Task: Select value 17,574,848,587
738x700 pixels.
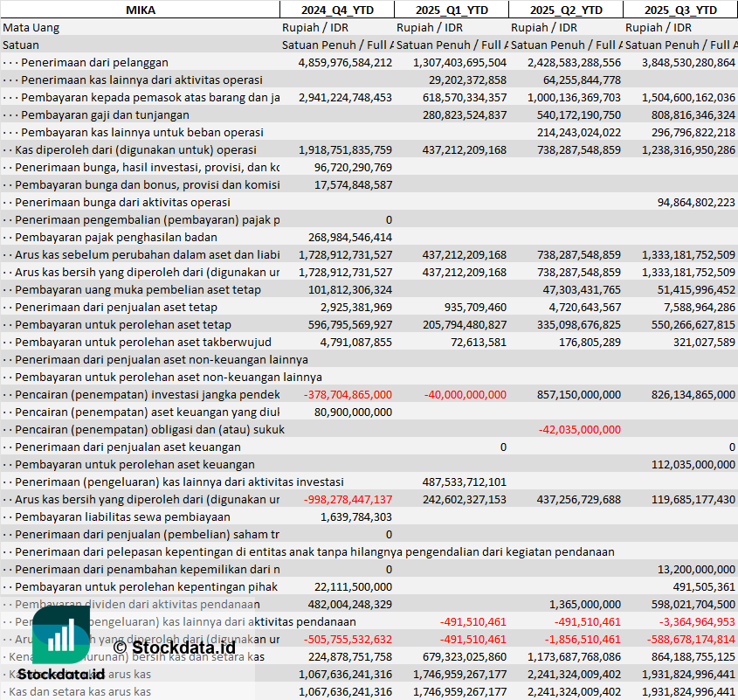Action: click(353, 184)
